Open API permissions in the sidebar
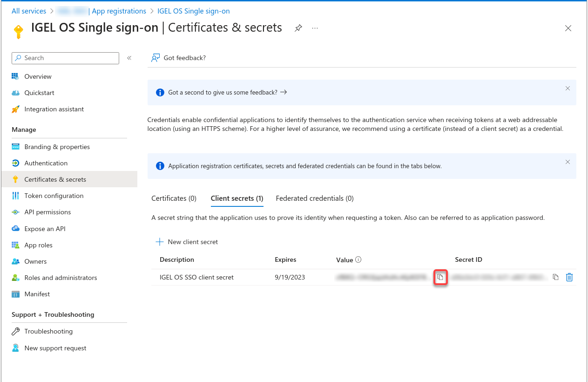 pos(47,212)
